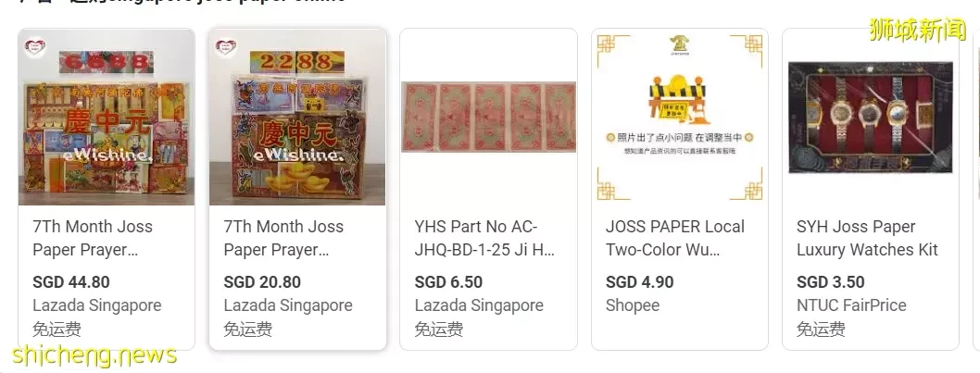The image size is (980, 373).
Task: Click the SGD 3.50 price
Action: click(831, 281)
